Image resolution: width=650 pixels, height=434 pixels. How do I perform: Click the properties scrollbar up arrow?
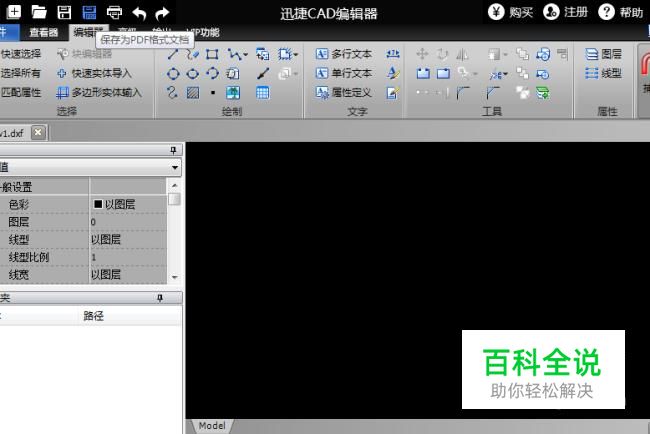tap(175, 185)
